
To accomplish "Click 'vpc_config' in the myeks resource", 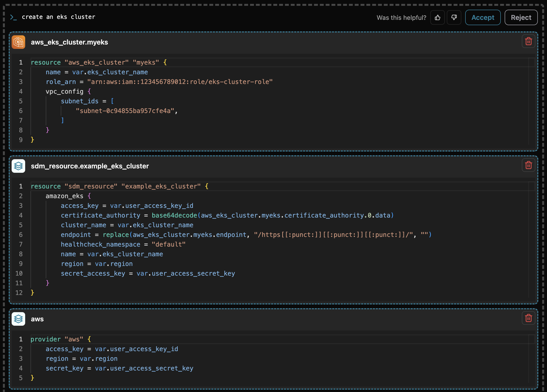I will tap(65, 91).
